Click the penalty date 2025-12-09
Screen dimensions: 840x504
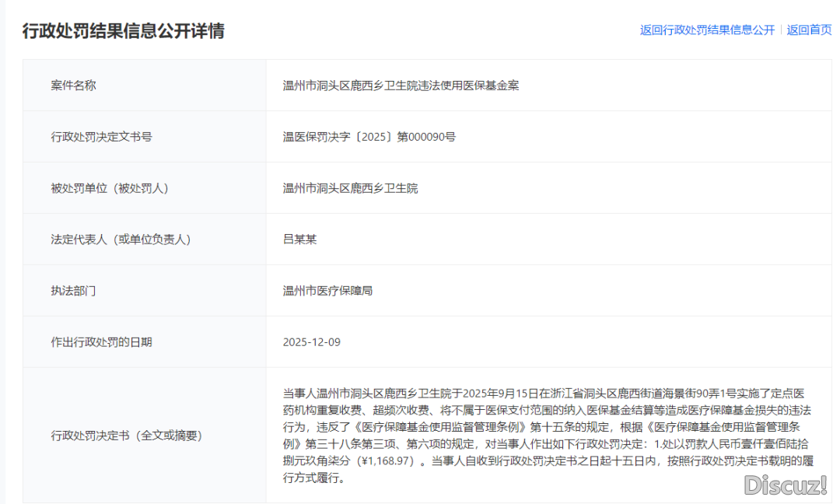(311, 342)
